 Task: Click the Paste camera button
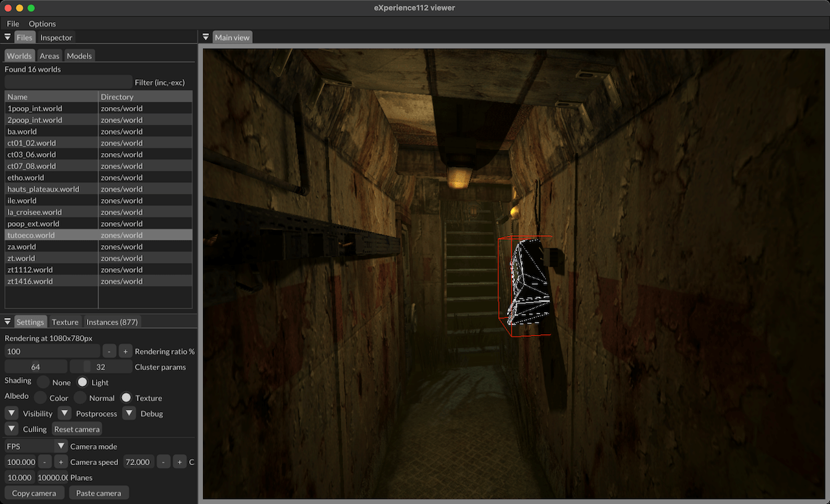[99, 493]
